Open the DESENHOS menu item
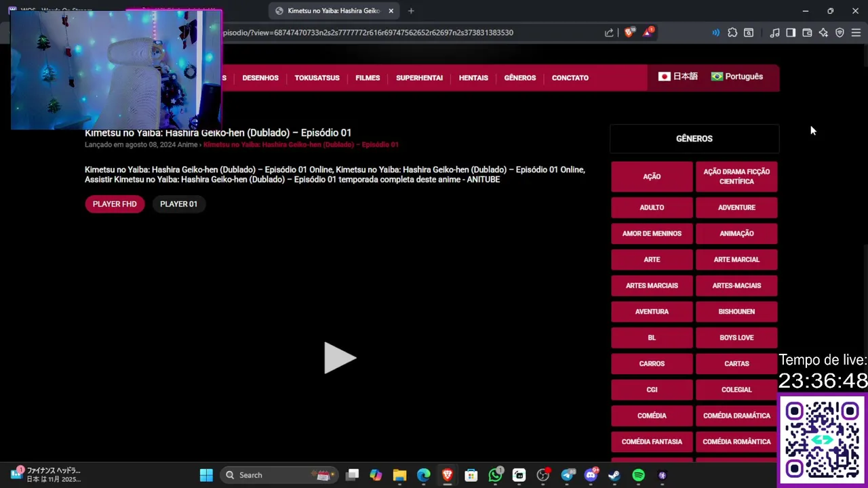The image size is (868, 488). (260, 78)
